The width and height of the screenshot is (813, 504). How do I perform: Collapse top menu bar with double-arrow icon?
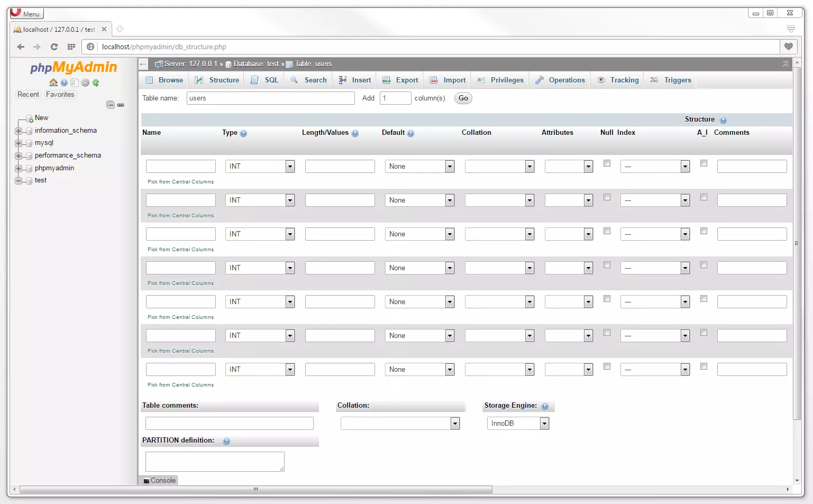[x=785, y=64]
